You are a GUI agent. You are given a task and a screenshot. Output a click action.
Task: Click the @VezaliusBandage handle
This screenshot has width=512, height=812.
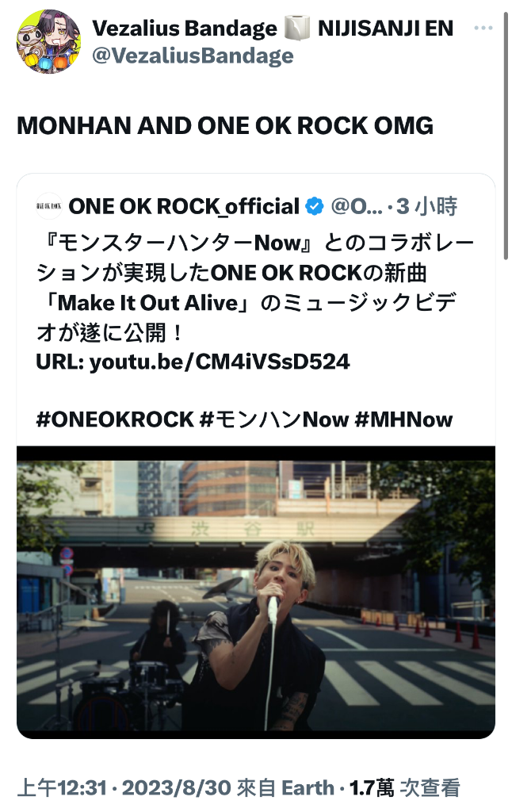(193, 56)
